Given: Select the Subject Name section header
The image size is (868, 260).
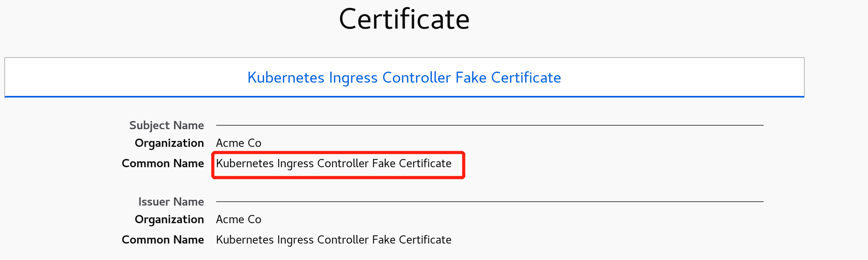Looking at the screenshot, I should click(x=166, y=125).
